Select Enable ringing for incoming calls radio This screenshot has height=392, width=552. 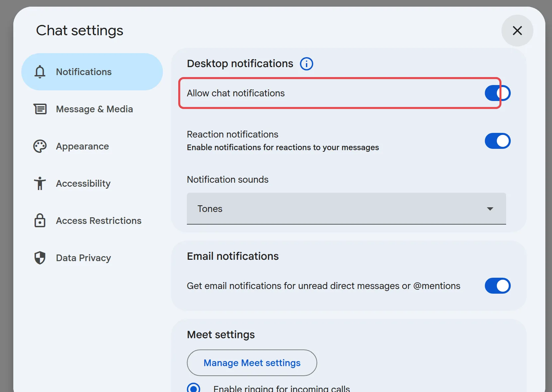pos(194,388)
